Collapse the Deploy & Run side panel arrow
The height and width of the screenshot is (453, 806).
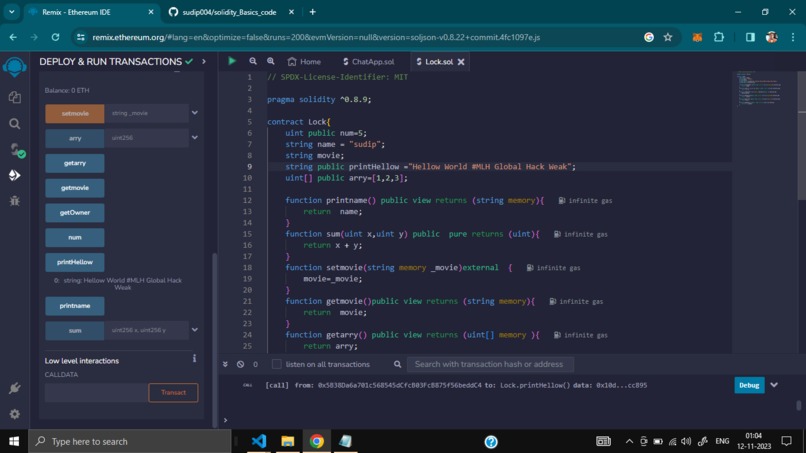click(204, 62)
